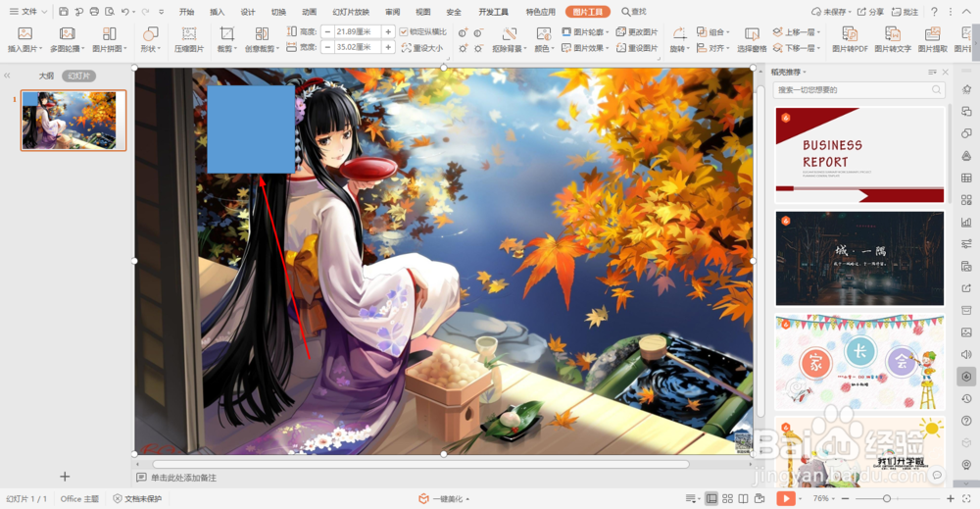The image size is (980, 509).
Task: Open Bring Forward (上移一层) dropdown
Action: click(796, 32)
